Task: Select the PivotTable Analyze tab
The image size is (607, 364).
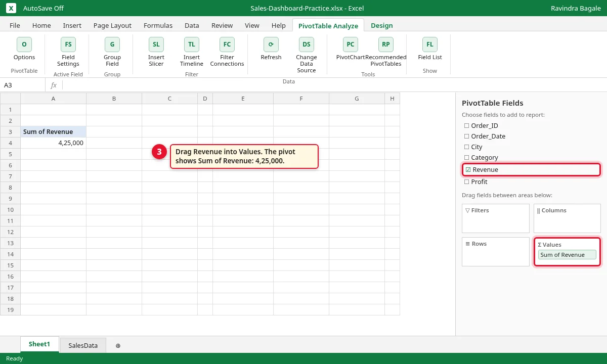Action: (328, 26)
